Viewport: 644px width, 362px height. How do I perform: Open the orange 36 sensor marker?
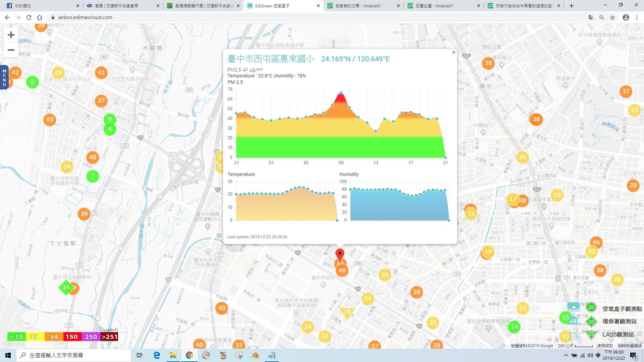[536, 119]
